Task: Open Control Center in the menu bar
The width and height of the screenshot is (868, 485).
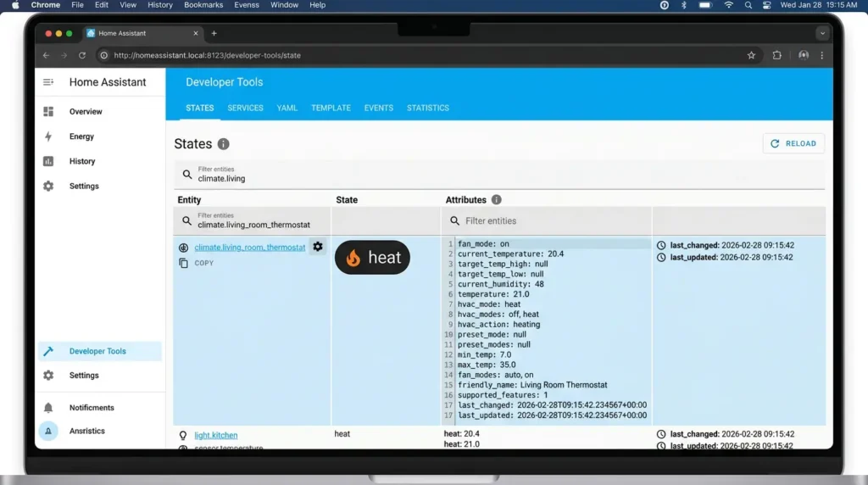Action: pyautogui.click(x=766, y=5)
